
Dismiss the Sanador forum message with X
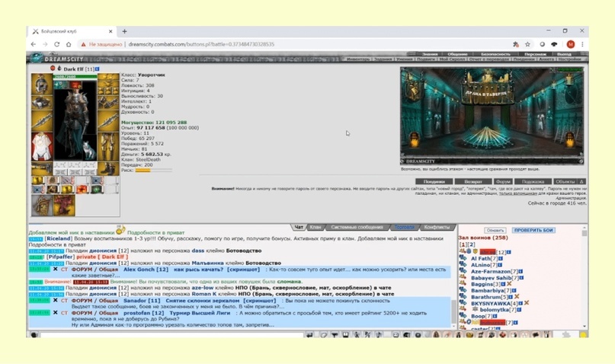coord(56,301)
